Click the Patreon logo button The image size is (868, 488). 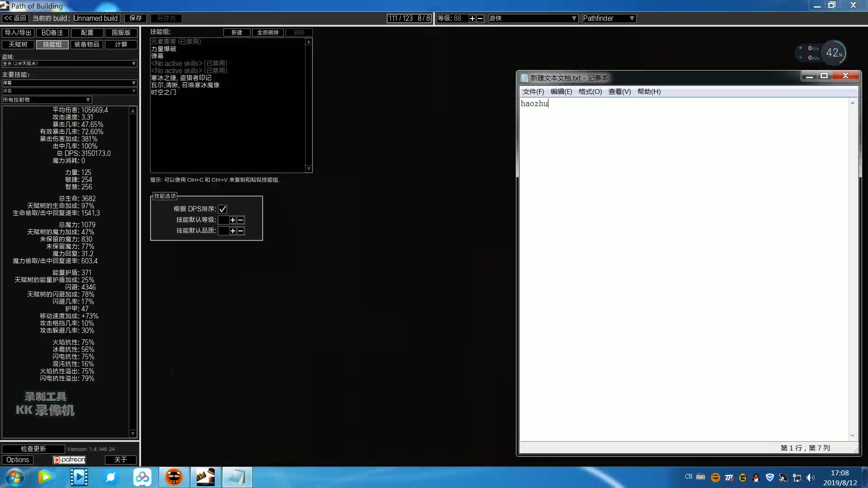pyautogui.click(x=69, y=460)
